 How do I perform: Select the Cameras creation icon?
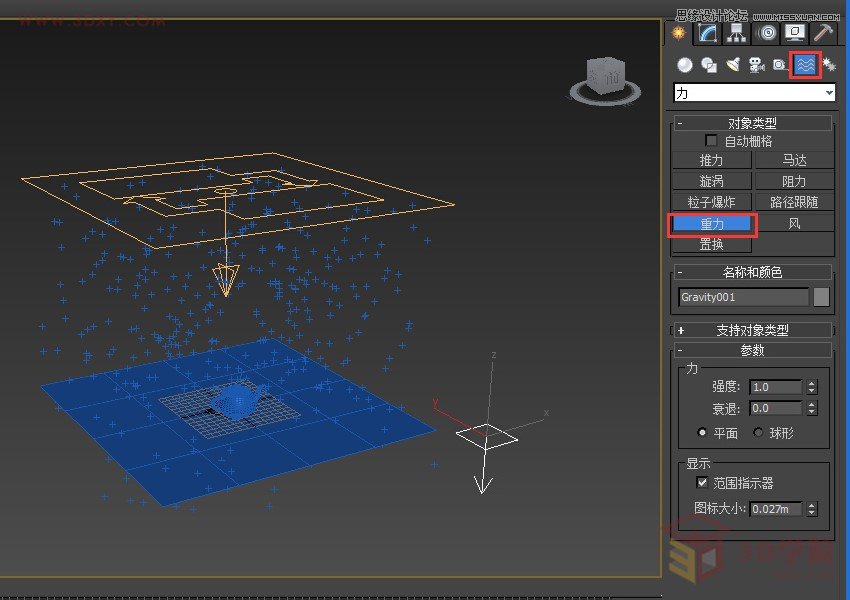755,63
